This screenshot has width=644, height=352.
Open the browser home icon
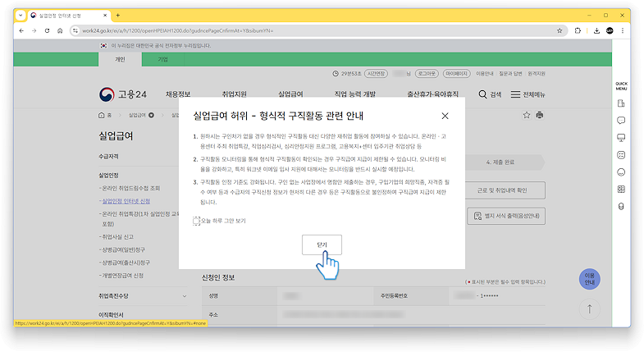point(60,30)
